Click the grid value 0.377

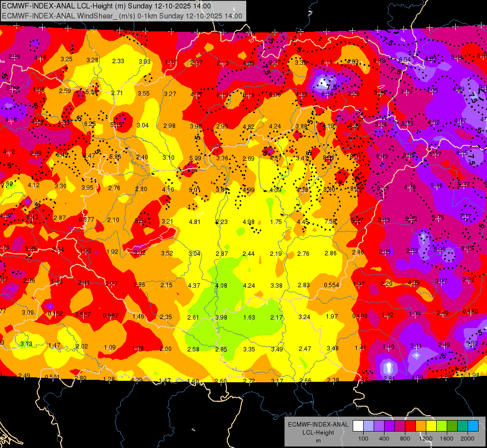coord(87,220)
